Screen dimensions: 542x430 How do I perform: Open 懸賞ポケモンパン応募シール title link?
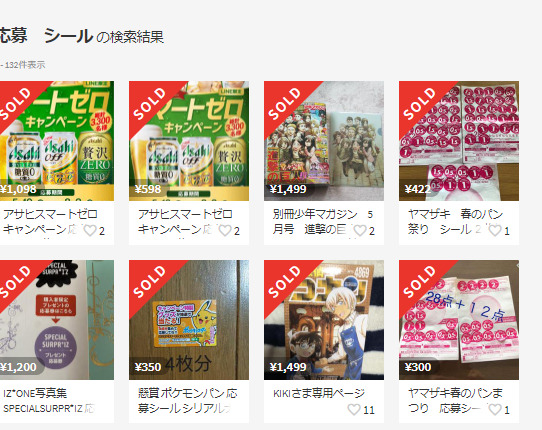[187, 401]
